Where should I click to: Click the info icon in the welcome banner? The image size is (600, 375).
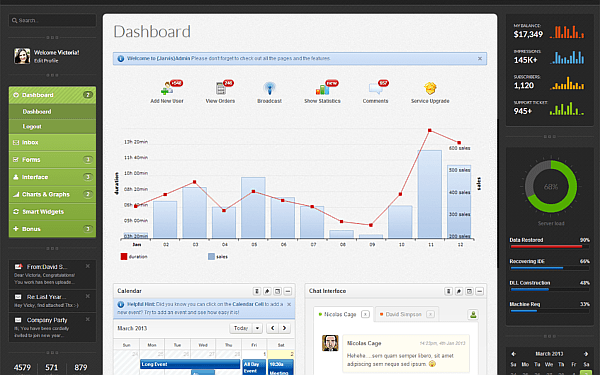coord(121,59)
